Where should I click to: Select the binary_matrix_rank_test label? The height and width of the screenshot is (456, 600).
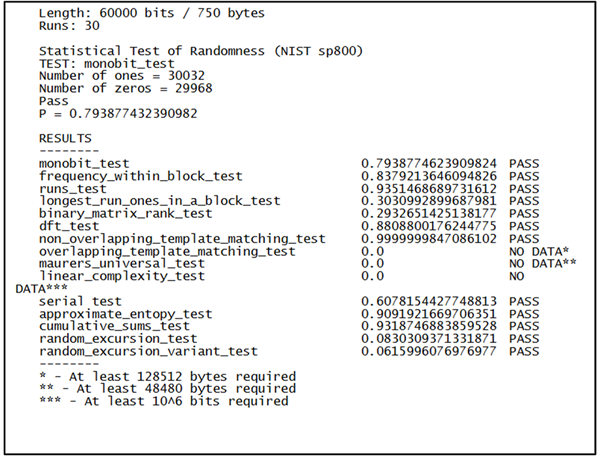[x=125, y=213]
